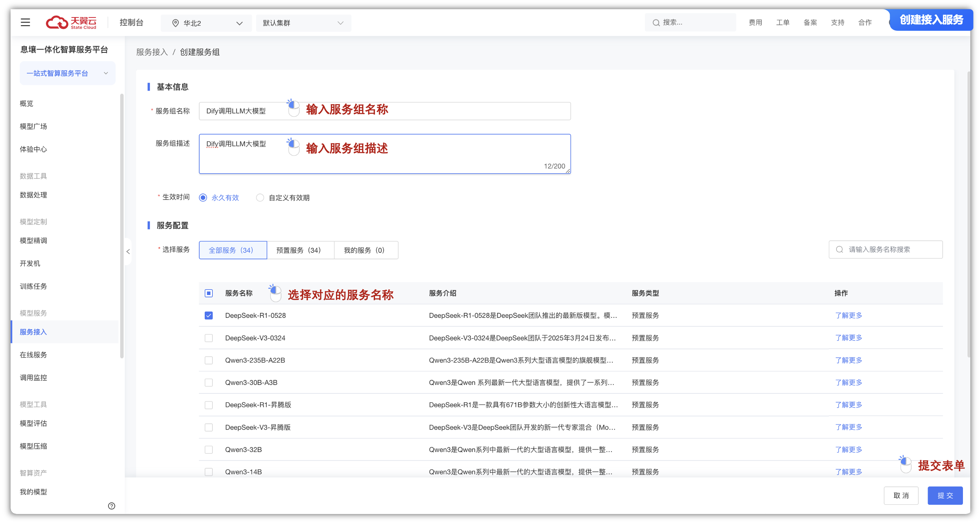Click 了解更多 for DeepSeek-R1-昇腾版
The width and height of the screenshot is (980, 525).
848,405
